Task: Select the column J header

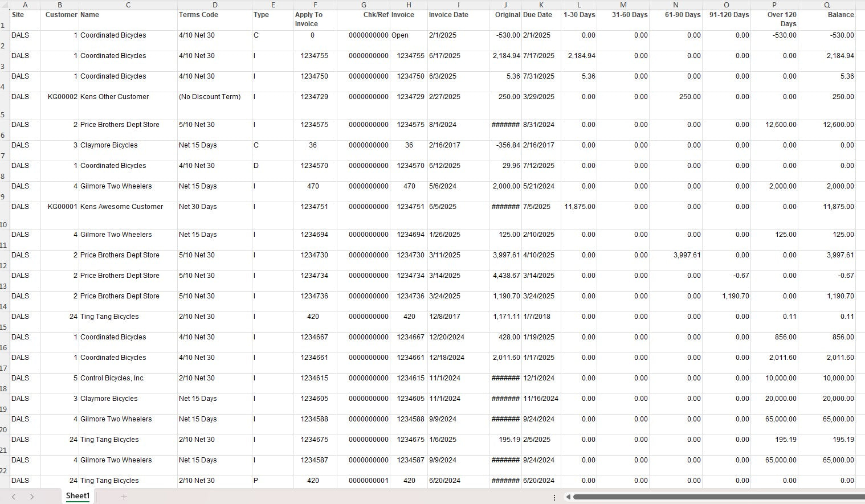Action: point(505,5)
